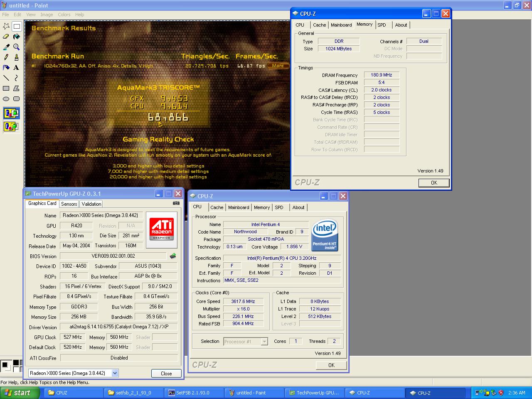The image size is (532, 399).
Task: Click the DRAM Frequency value 180.9 MHz
Action: [x=382, y=75]
